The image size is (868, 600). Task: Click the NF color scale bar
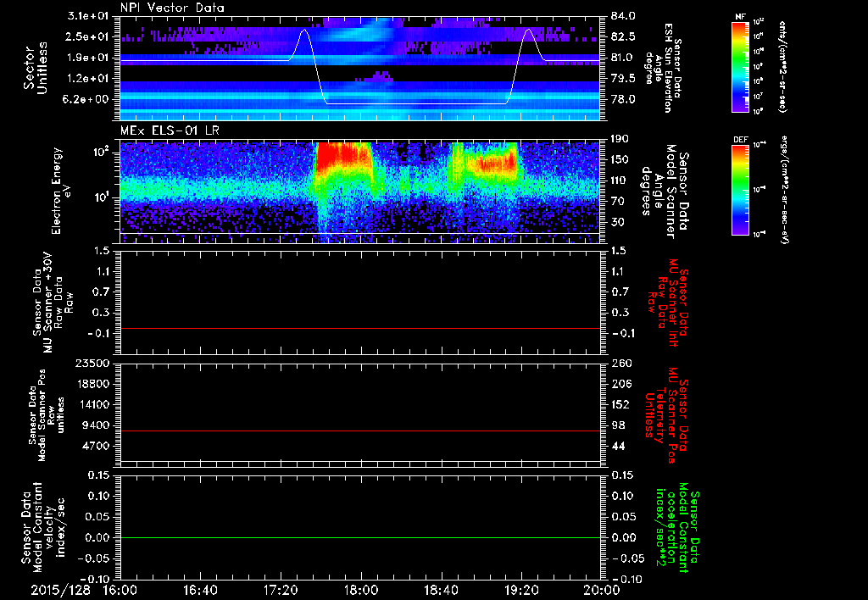click(741, 67)
